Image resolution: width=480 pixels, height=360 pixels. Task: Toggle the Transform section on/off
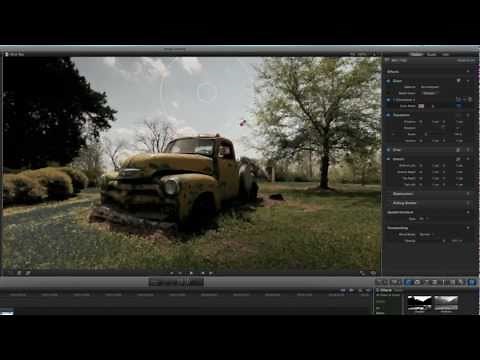point(388,115)
